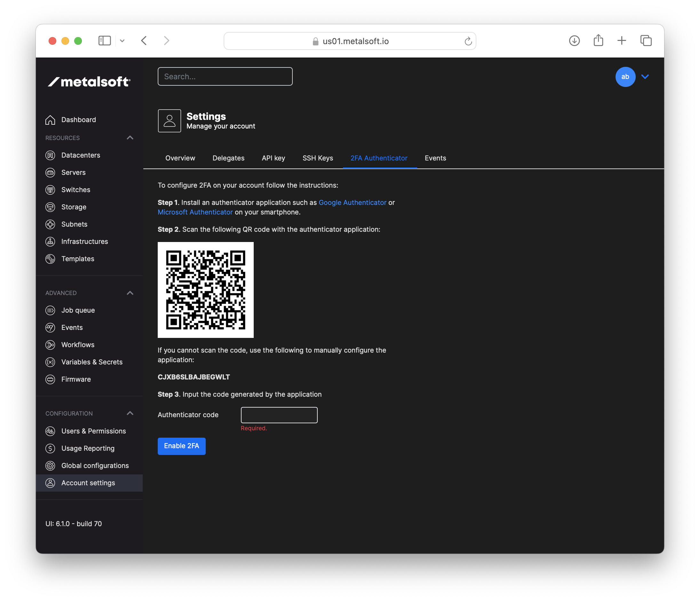
Task: Click the 2FA QR code image
Action: (205, 290)
